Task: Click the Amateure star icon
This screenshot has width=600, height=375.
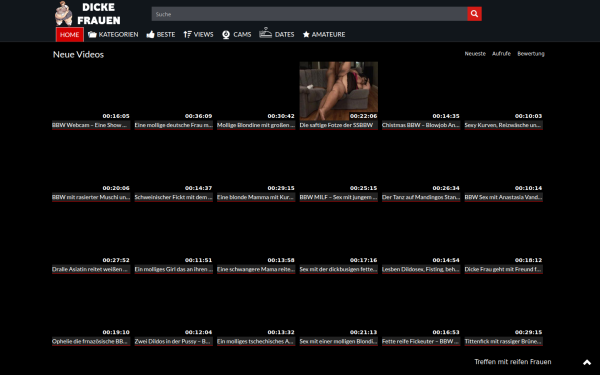Action: pyautogui.click(x=306, y=34)
